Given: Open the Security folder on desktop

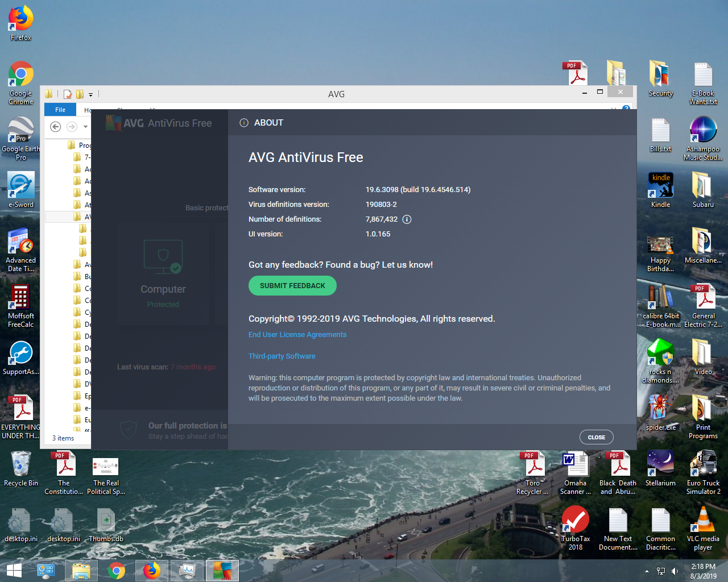Looking at the screenshot, I should 660,78.
